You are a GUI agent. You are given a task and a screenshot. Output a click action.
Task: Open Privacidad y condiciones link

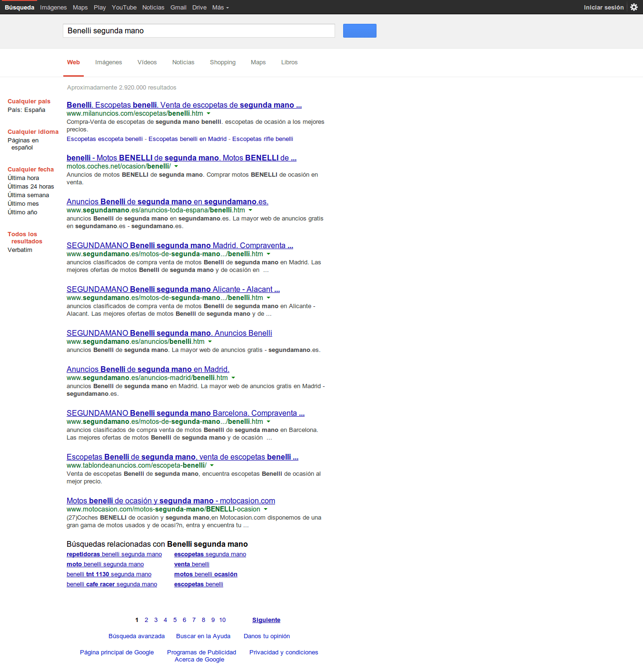click(284, 652)
